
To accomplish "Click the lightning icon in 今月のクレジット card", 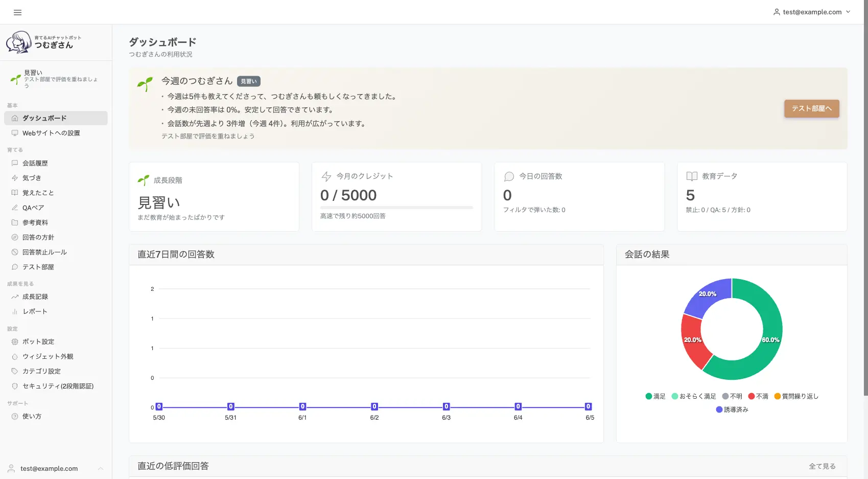I will click(326, 176).
